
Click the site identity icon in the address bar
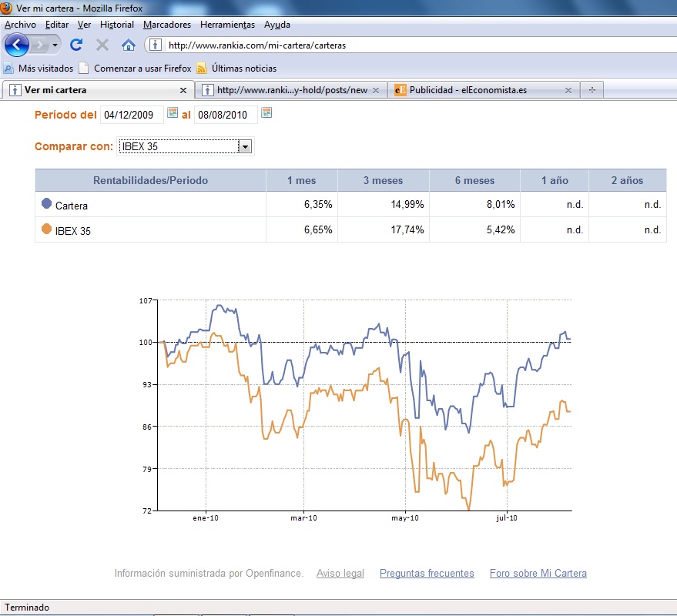[156, 45]
